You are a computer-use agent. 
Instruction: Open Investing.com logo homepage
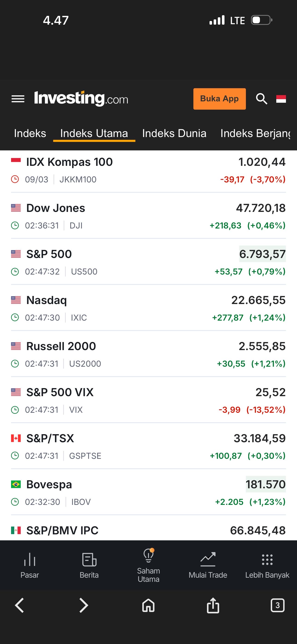click(x=81, y=99)
